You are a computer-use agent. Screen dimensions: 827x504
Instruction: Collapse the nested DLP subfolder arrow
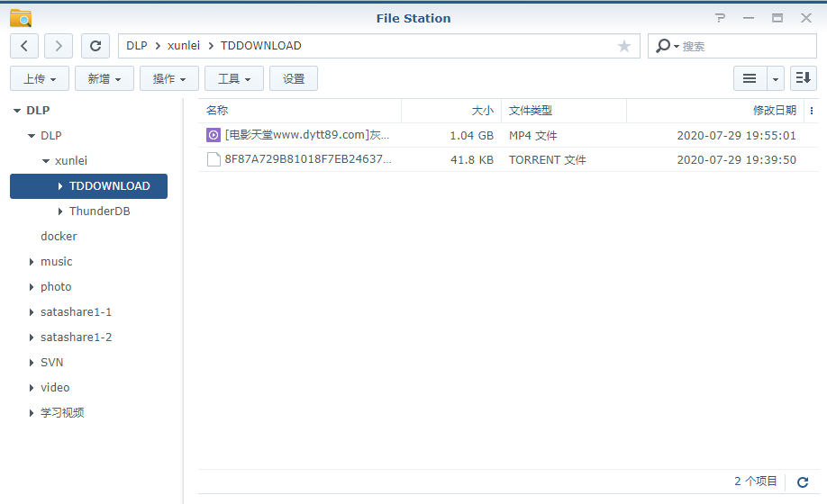[x=32, y=136]
